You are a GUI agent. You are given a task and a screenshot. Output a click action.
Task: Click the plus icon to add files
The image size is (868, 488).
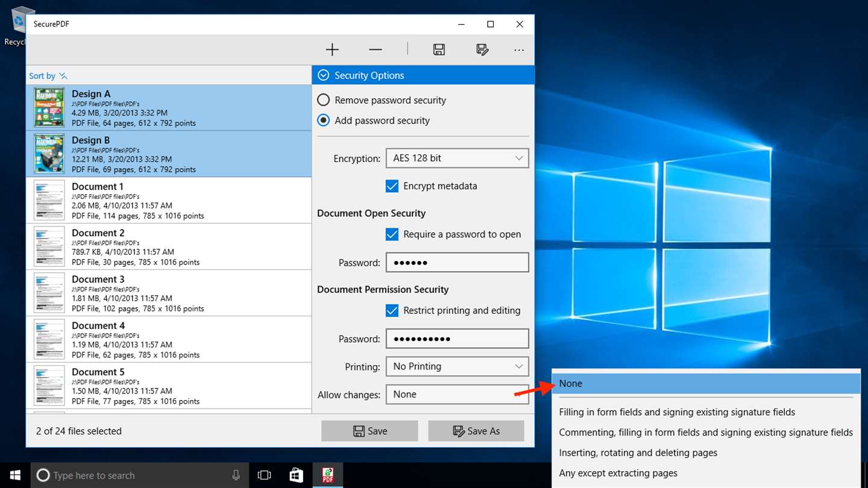tap(332, 50)
